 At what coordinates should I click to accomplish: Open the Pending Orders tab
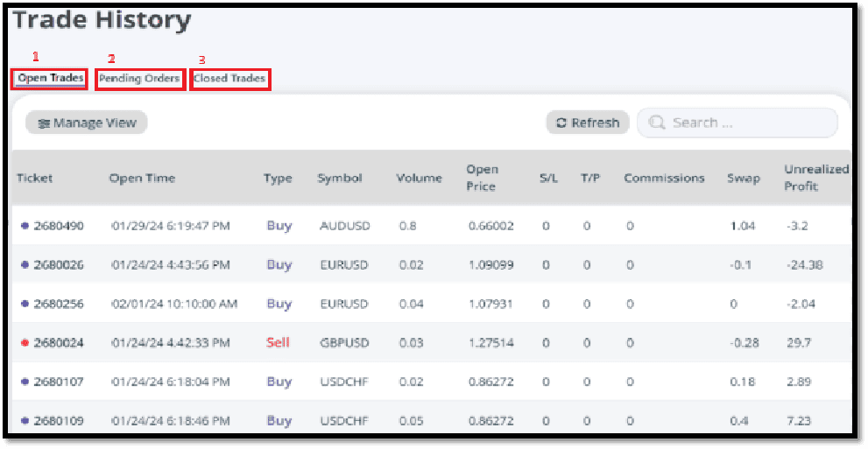pyautogui.click(x=139, y=79)
